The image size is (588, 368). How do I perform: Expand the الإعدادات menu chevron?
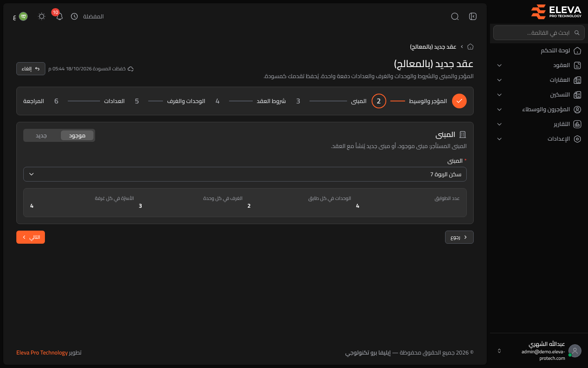[499, 139]
